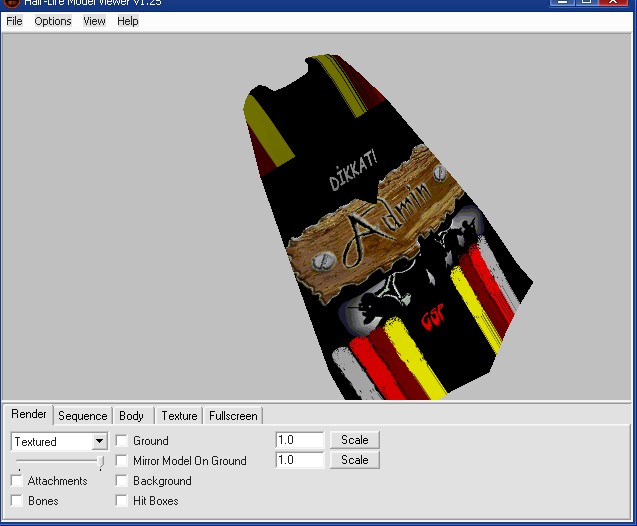The height and width of the screenshot is (526, 637).
Task: Open the View menu
Action: pyautogui.click(x=94, y=21)
